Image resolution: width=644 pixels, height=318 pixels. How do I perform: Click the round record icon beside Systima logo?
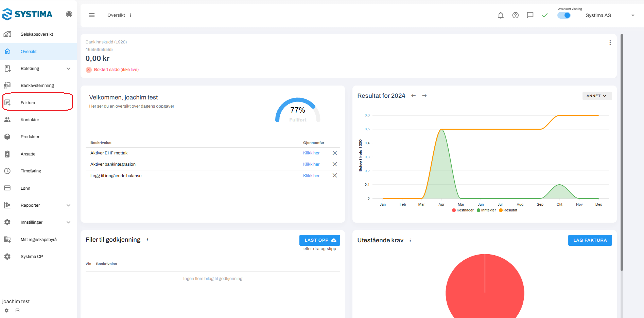69,14
